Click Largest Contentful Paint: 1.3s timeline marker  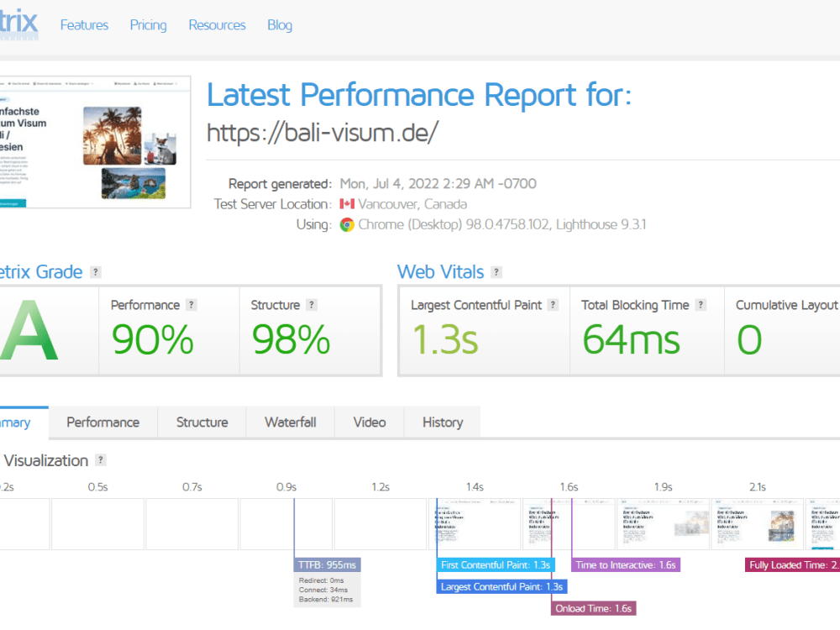pos(501,587)
